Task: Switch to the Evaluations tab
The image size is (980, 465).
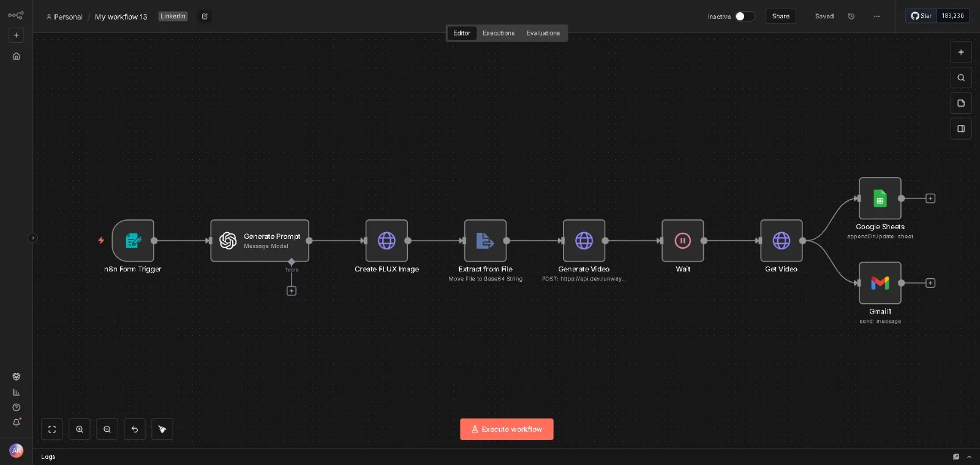Action: (543, 33)
